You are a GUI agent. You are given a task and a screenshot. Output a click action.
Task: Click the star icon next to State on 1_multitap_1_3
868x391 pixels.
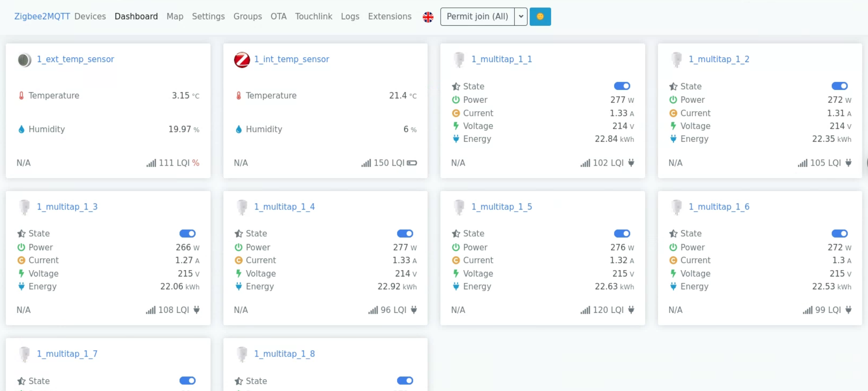21,234
